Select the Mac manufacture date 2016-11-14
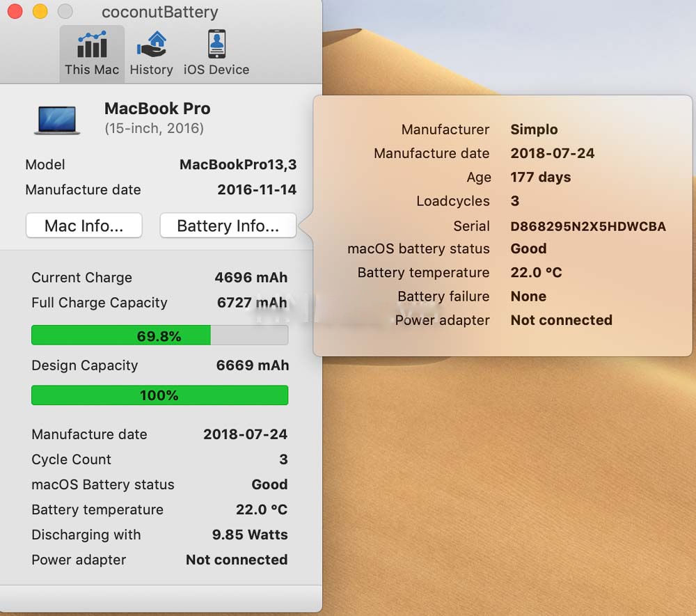696x616 pixels. tap(257, 190)
